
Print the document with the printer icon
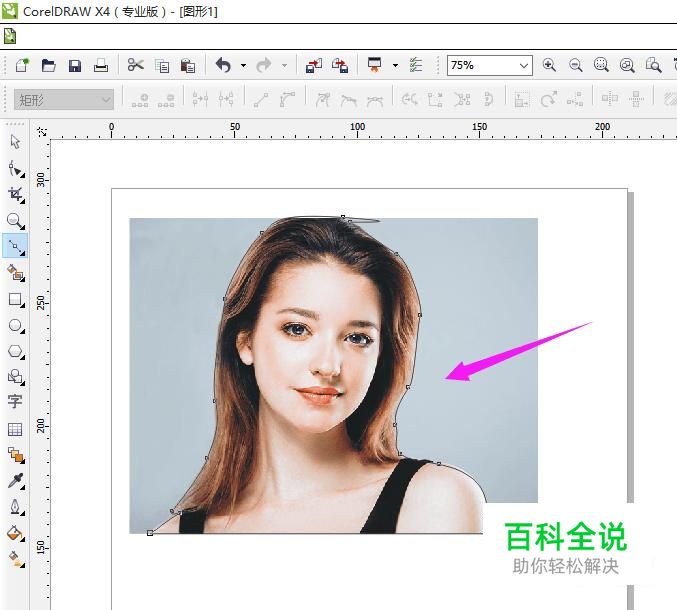coord(101,66)
